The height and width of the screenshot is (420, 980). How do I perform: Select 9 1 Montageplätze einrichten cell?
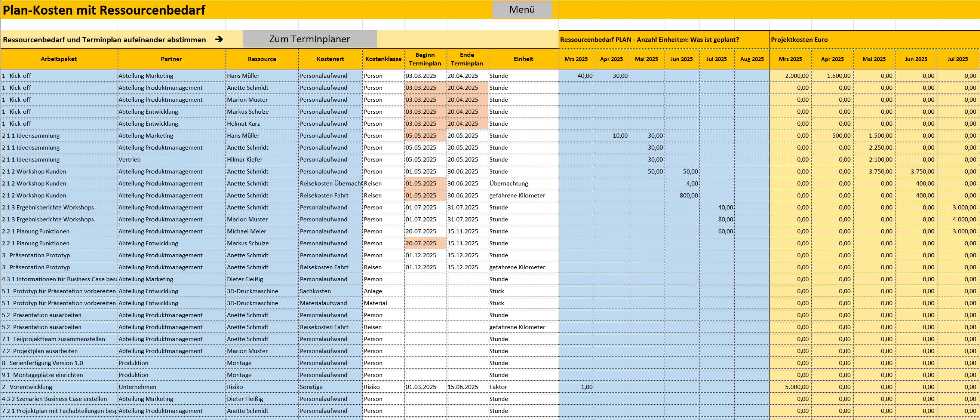pos(59,375)
